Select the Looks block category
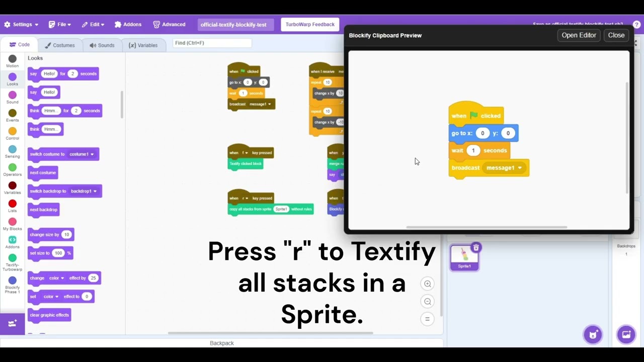The height and width of the screenshot is (362, 644). coord(13,79)
